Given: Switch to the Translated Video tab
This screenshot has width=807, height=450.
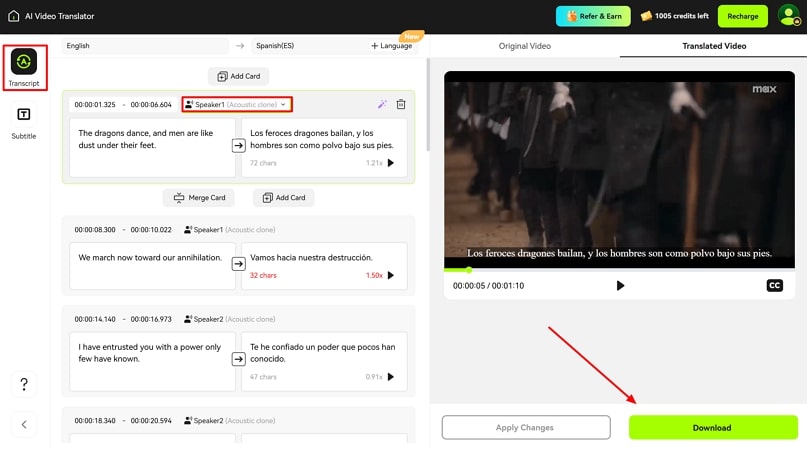Looking at the screenshot, I should 714,46.
